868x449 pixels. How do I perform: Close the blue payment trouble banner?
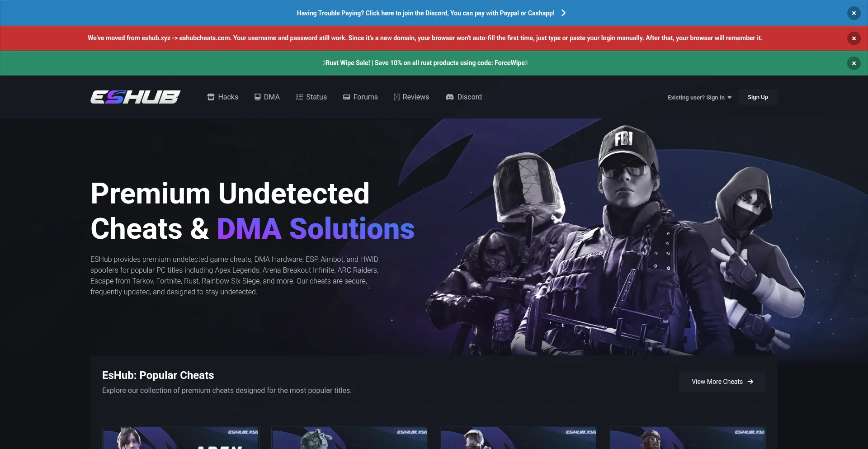854,13
